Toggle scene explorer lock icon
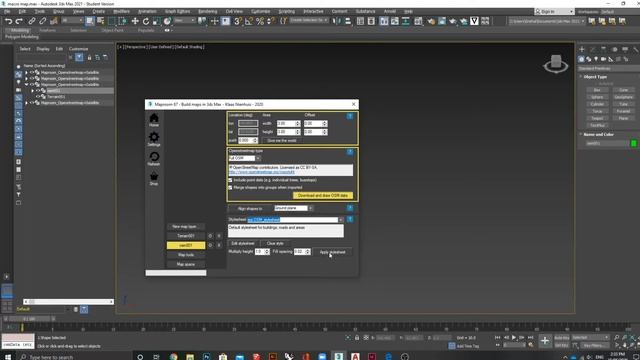640x360 pixels. [x=89, y=58]
